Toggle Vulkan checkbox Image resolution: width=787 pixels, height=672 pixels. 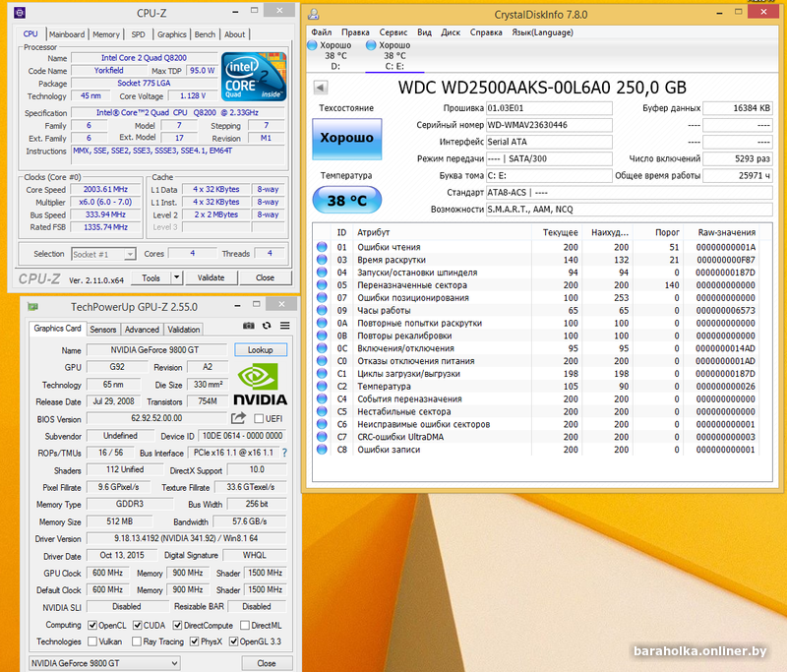tap(92, 641)
